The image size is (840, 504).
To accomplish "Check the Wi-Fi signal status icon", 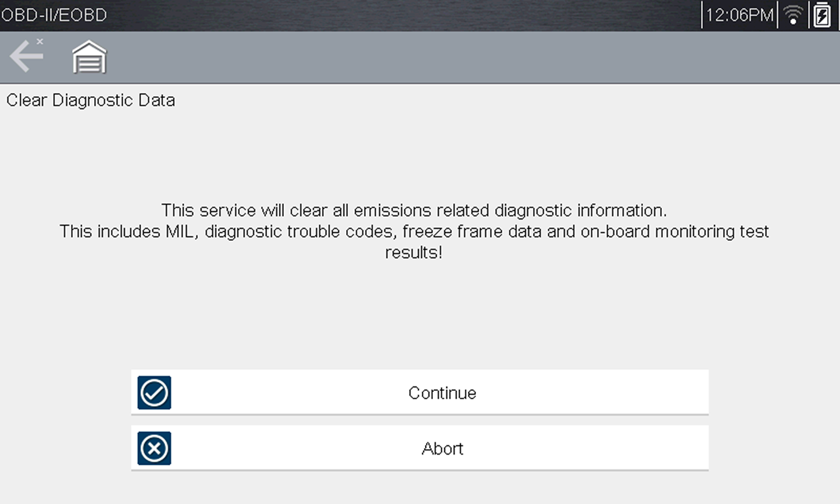I will [793, 15].
